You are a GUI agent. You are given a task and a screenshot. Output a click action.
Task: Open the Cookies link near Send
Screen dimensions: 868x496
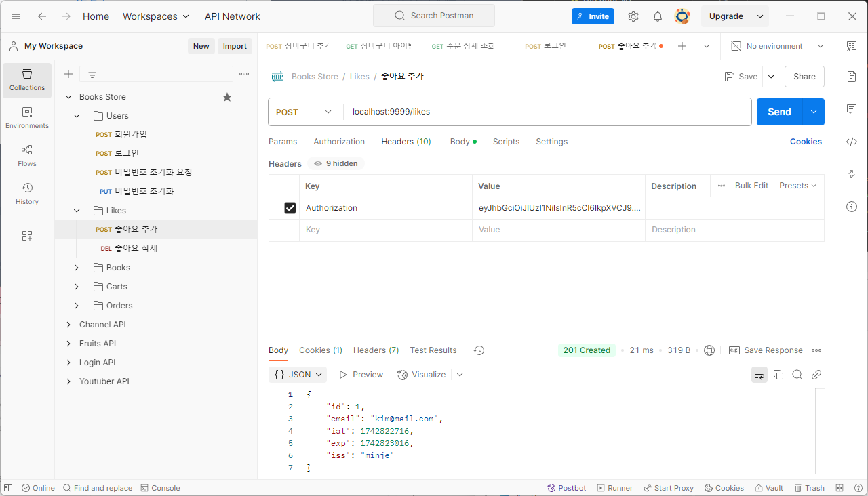[x=806, y=142]
